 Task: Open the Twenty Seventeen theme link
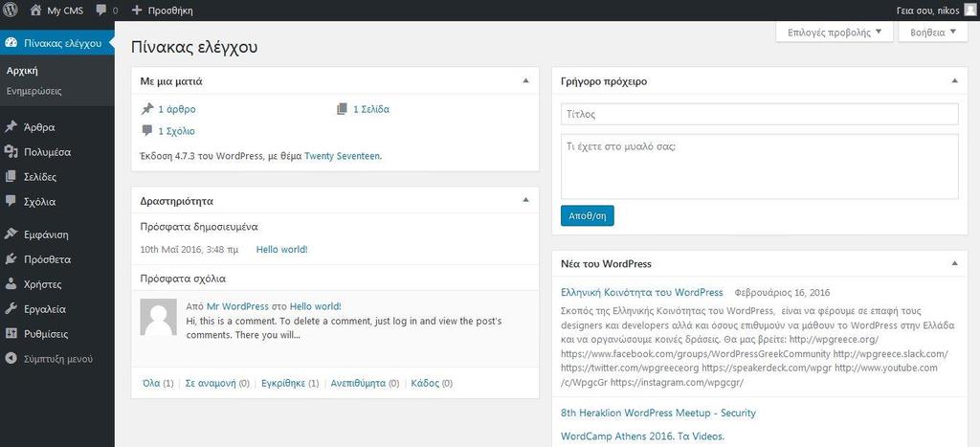pos(342,156)
